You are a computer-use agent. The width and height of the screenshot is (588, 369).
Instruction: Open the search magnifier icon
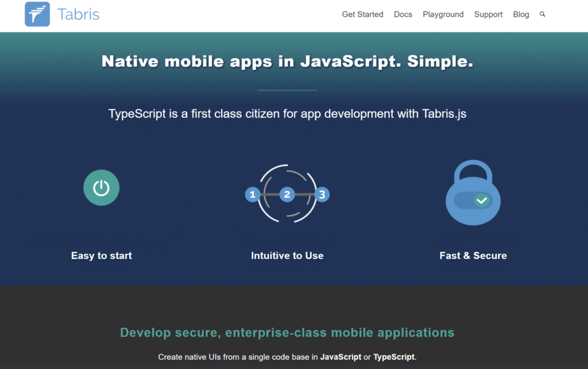pyautogui.click(x=542, y=14)
